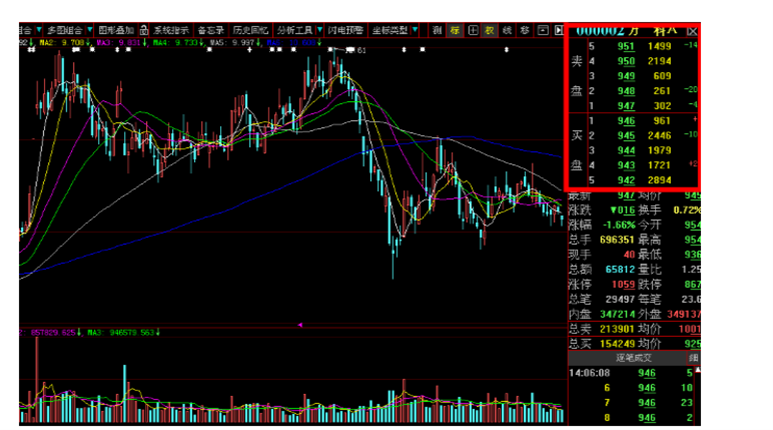Image resolution: width=773 pixels, height=430 pixels.
Task: Click the right-arrow panel collapse icon
Action: (559, 30)
